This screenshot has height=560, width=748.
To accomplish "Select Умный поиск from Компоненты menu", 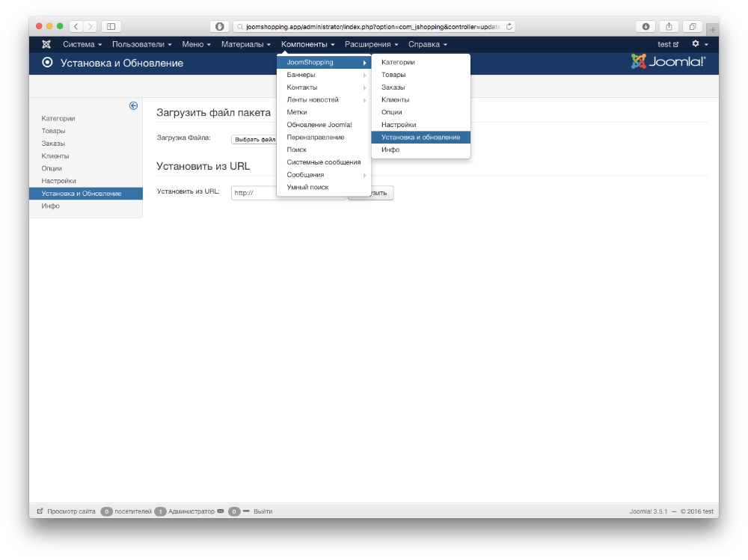I will 307,187.
